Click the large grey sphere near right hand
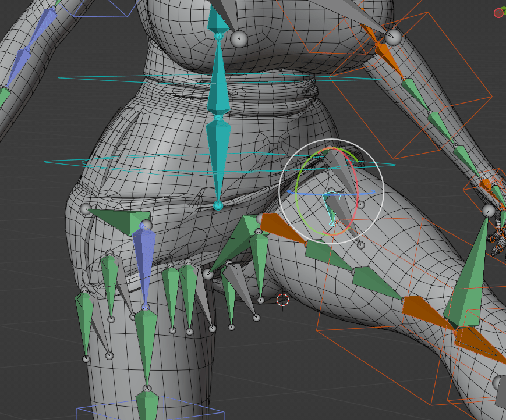 489,210
